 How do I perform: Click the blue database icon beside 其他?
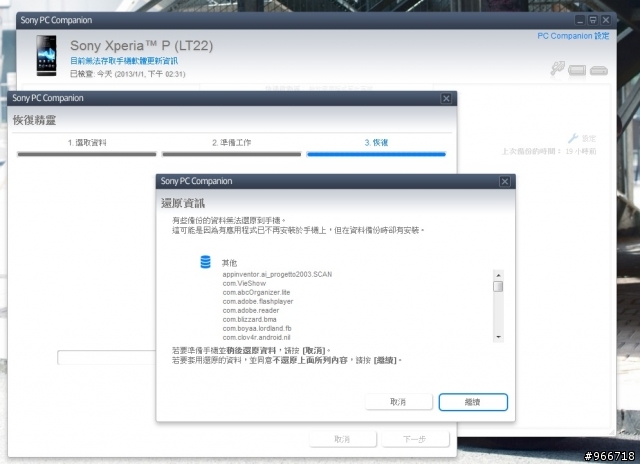(x=205, y=262)
